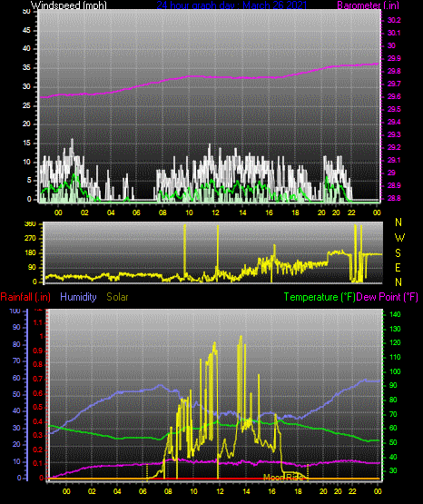Click the "28.8" barometer axis value
This screenshot has width=423, height=504.
[x=394, y=198]
